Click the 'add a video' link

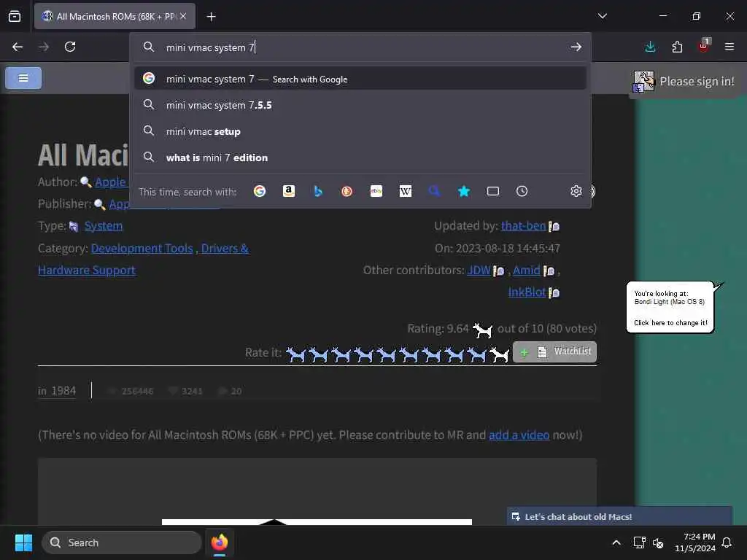(519, 435)
